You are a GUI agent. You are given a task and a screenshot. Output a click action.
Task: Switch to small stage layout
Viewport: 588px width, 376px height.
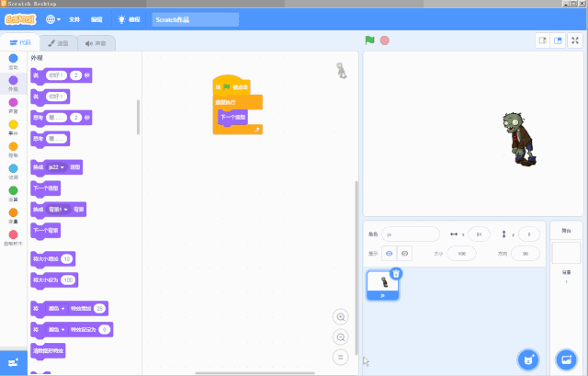click(542, 40)
